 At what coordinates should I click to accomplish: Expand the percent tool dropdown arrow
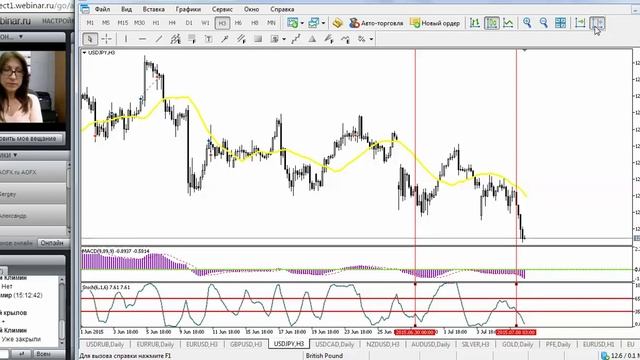pos(371,39)
